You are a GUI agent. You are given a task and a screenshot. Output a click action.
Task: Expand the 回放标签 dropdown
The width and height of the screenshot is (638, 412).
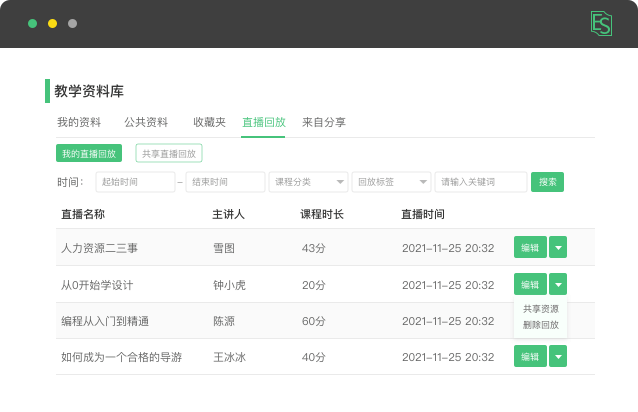(x=392, y=182)
